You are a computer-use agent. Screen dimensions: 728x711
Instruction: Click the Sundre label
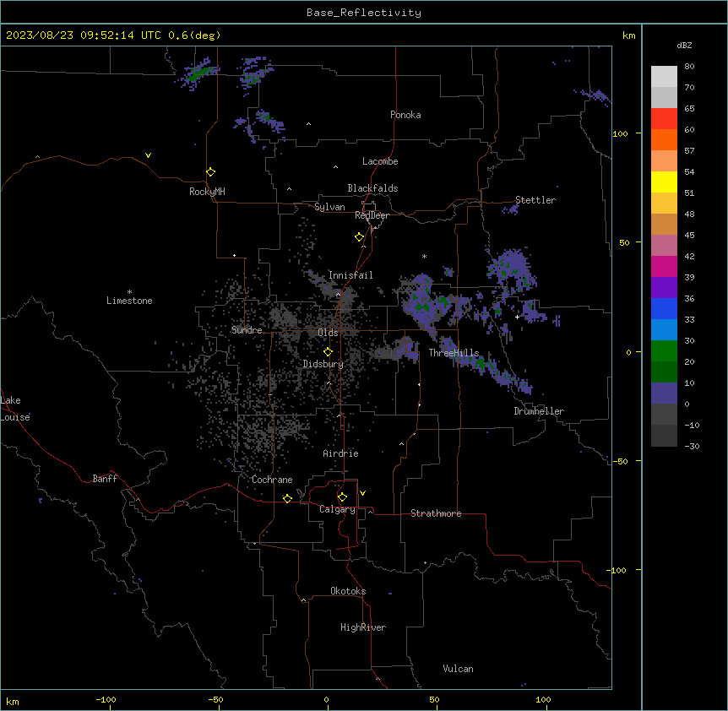click(x=247, y=330)
